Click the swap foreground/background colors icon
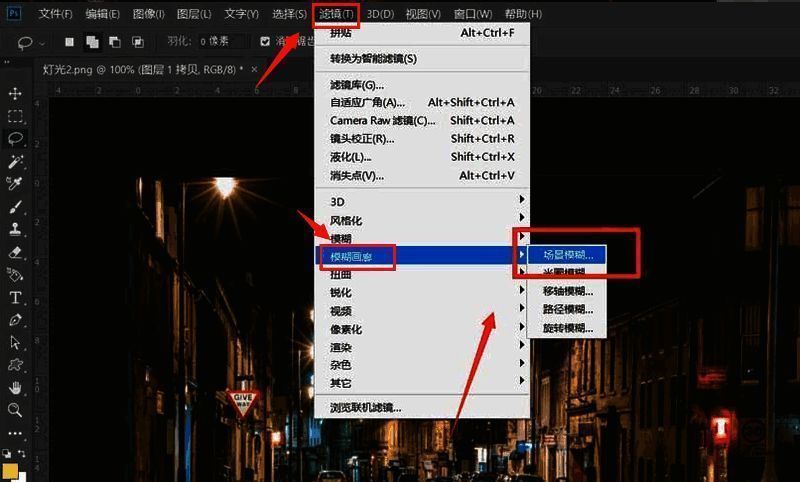This screenshot has width=800, height=482. click(x=22, y=453)
